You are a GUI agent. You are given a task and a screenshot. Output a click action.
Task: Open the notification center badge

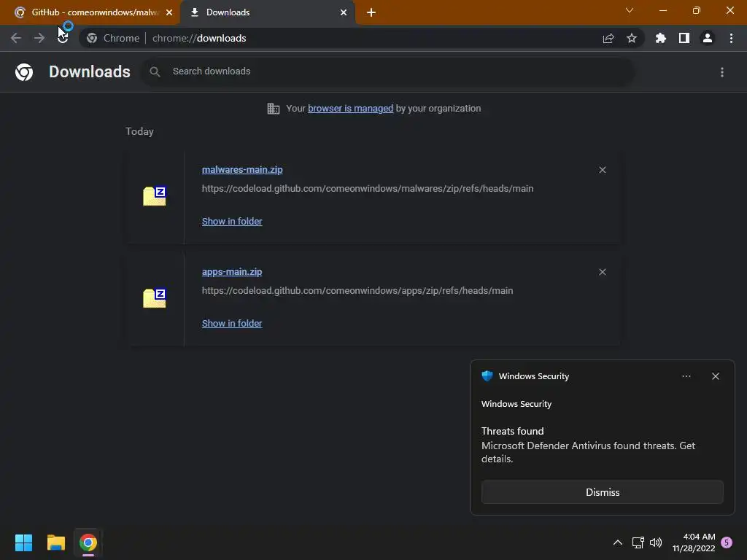click(727, 542)
